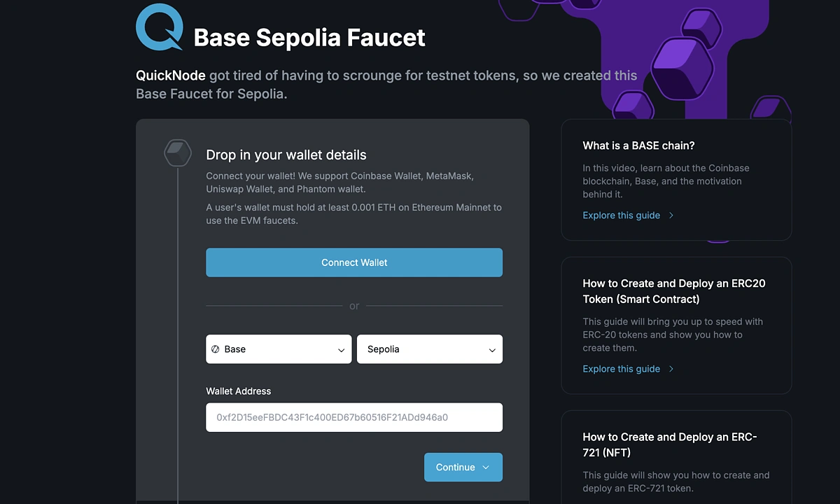This screenshot has width=840, height=504.
Task: Click the hexagon cube step icon
Action: (178, 153)
